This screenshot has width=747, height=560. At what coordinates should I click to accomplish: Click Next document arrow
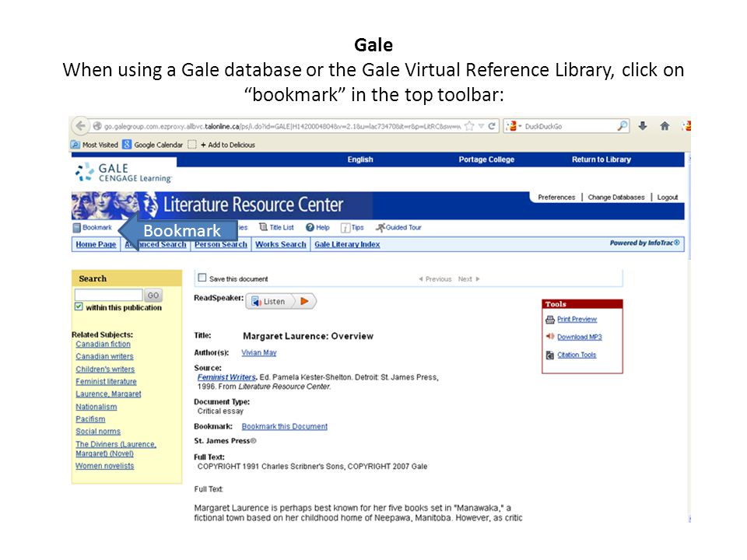click(468, 279)
